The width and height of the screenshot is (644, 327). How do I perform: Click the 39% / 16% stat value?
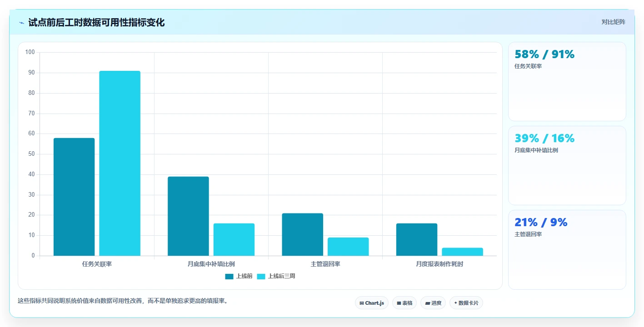click(x=544, y=138)
